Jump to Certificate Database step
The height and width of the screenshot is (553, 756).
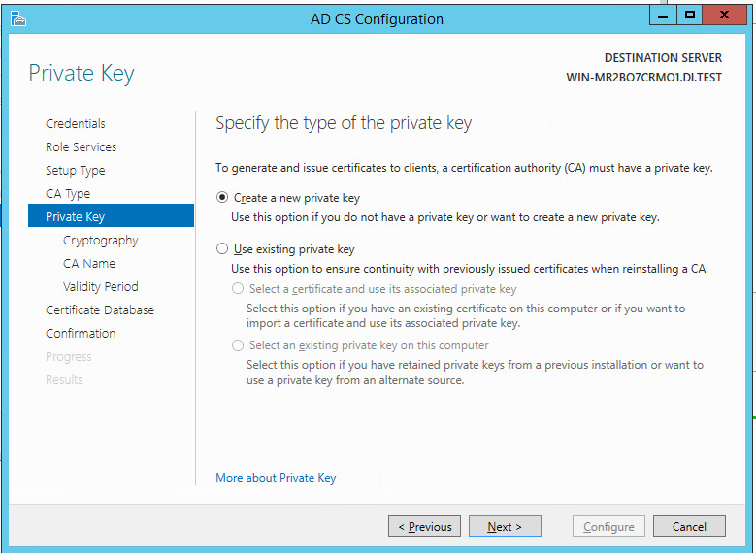[100, 310]
